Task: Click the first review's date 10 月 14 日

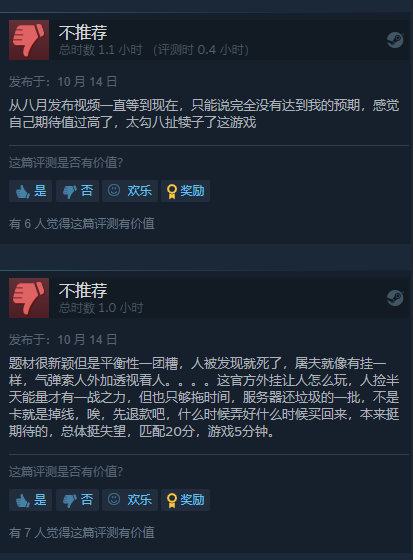Action: (x=87, y=82)
